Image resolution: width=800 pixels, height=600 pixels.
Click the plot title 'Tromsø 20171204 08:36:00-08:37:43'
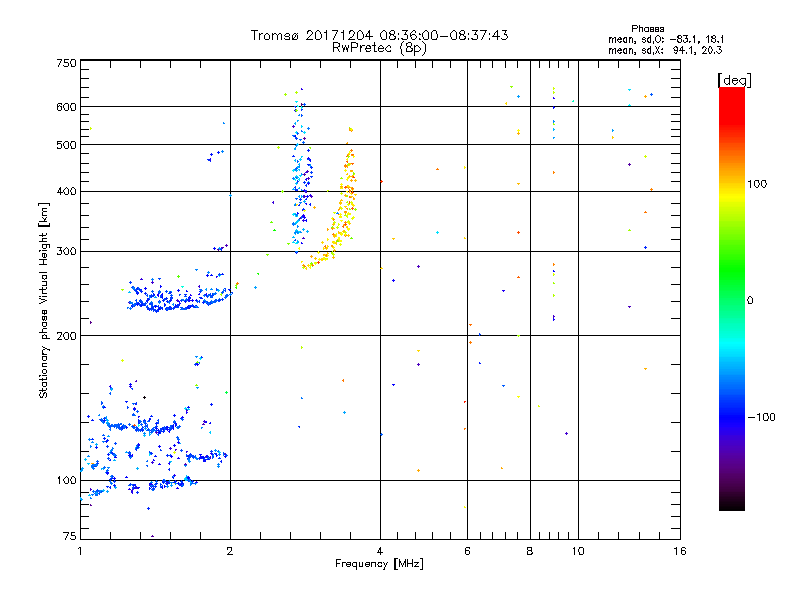click(379, 35)
